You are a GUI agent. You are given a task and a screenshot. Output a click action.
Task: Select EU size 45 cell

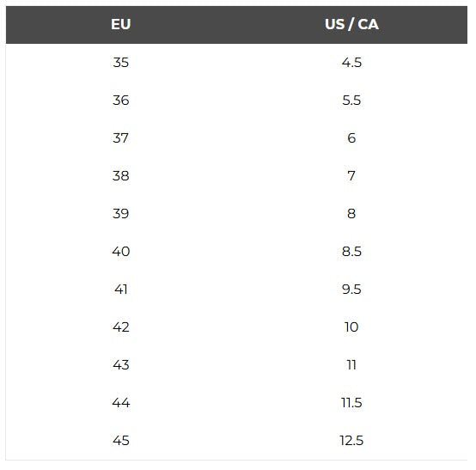coord(121,440)
